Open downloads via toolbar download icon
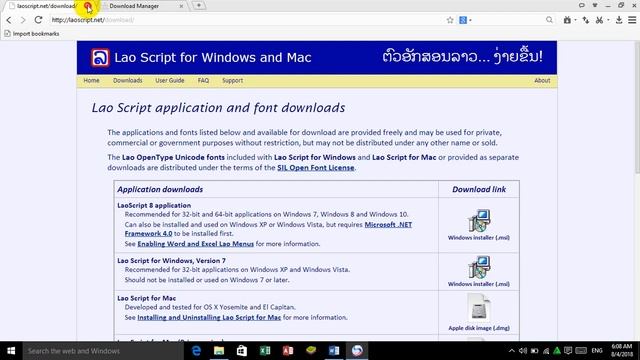This screenshot has width=640, height=360. [x=619, y=20]
